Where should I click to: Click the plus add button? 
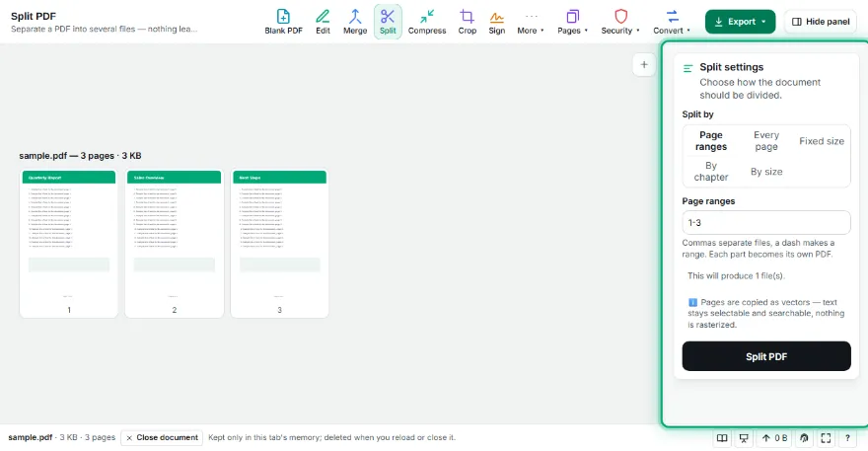(x=644, y=65)
